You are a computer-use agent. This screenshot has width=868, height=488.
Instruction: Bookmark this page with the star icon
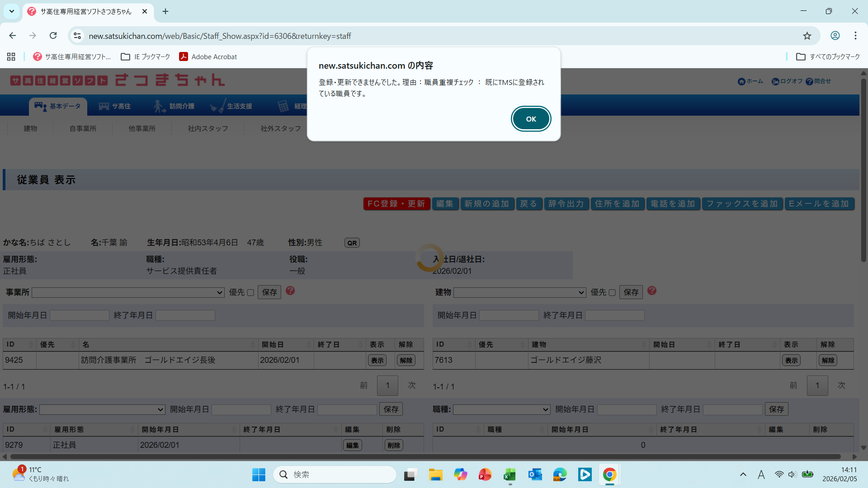807,36
